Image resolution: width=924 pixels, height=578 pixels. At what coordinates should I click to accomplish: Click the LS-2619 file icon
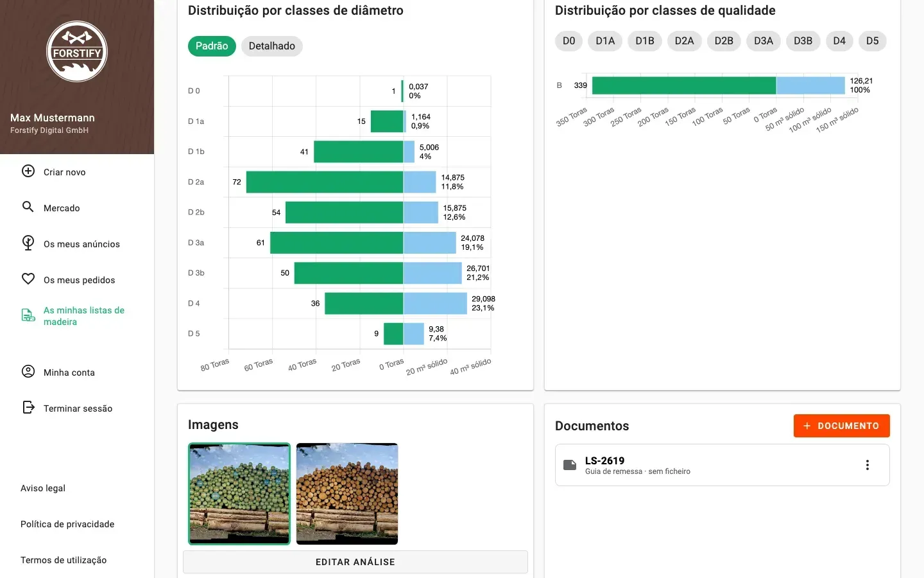[570, 465]
